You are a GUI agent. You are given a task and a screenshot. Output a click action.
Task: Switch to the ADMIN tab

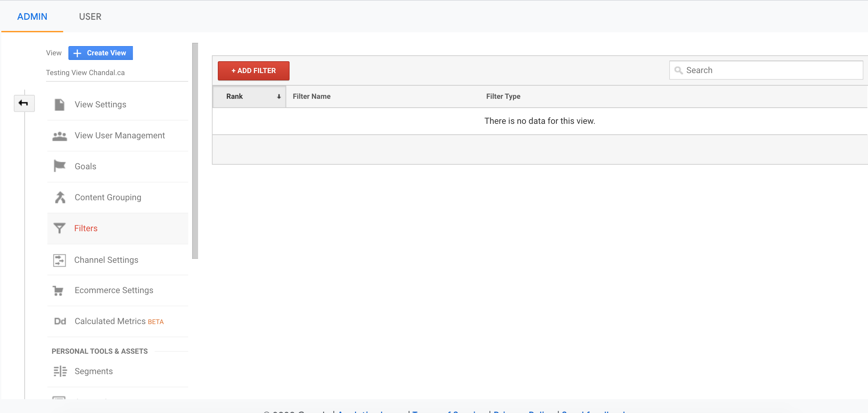coord(32,16)
